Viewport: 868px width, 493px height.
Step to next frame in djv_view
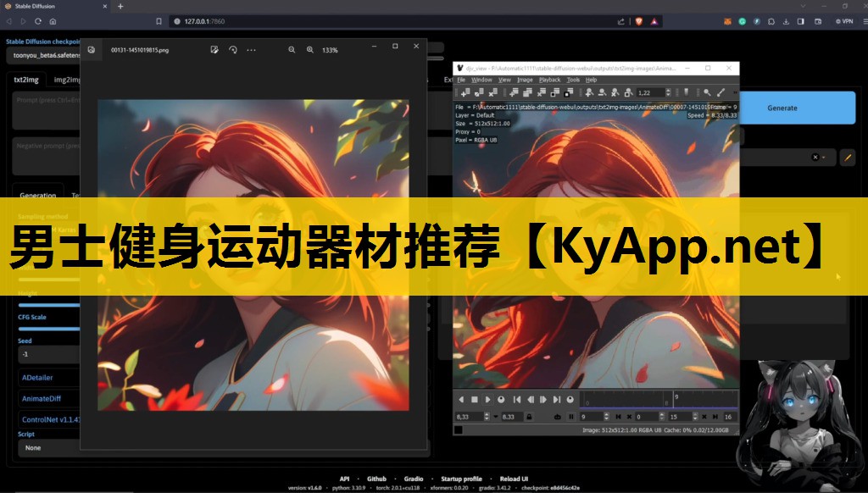tap(543, 400)
